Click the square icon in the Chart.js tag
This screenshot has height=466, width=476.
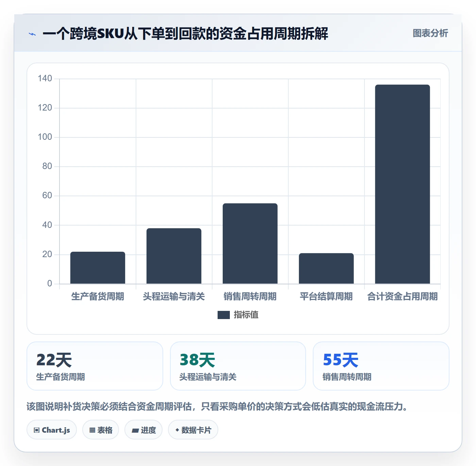(37, 430)
